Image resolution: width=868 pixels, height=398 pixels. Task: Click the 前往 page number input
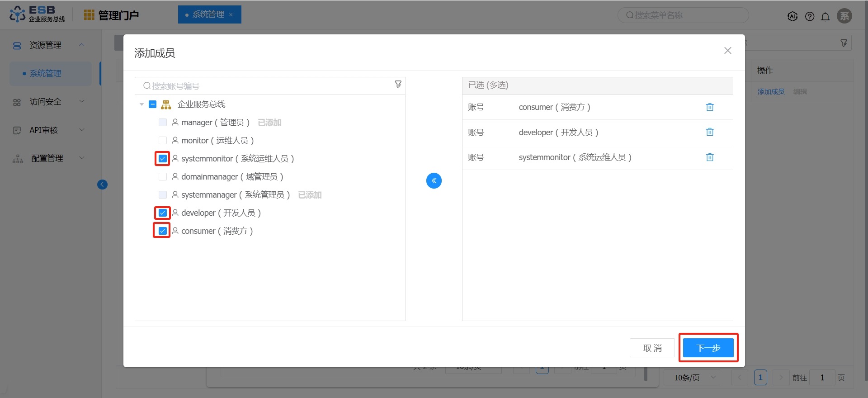(822, 378)
